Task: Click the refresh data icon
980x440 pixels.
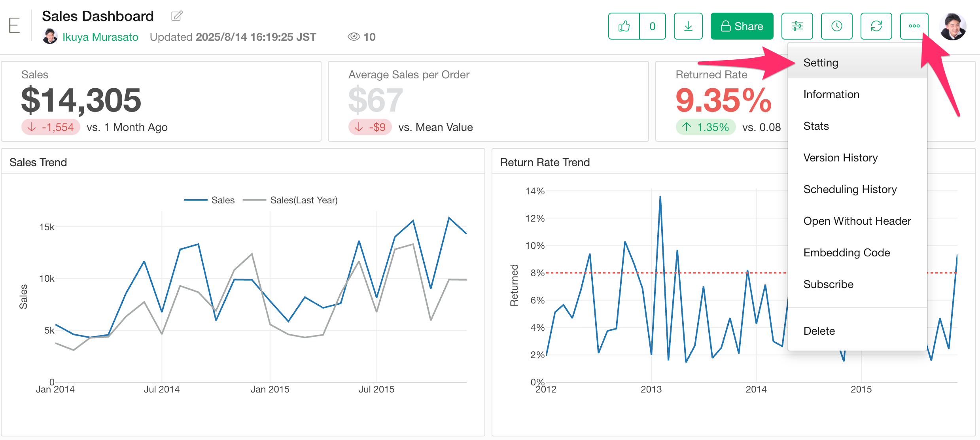Action: [876, 26]
